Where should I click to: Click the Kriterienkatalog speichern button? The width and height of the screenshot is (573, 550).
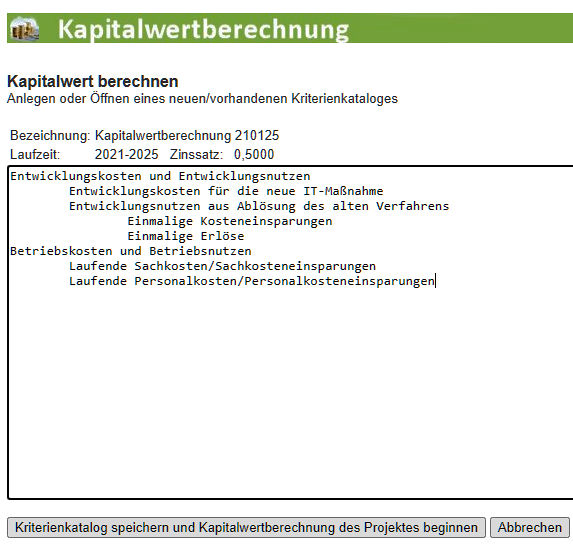246,527
